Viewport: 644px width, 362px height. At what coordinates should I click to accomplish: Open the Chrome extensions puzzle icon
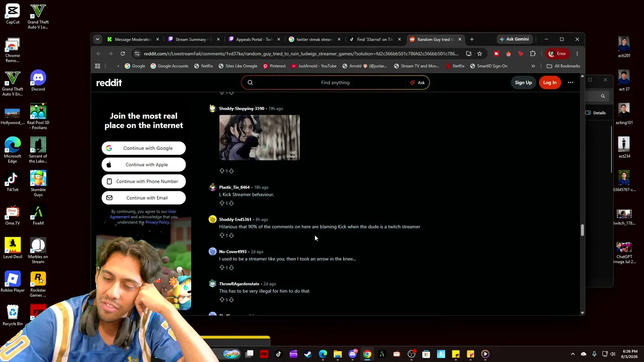(x=533, y=53)
